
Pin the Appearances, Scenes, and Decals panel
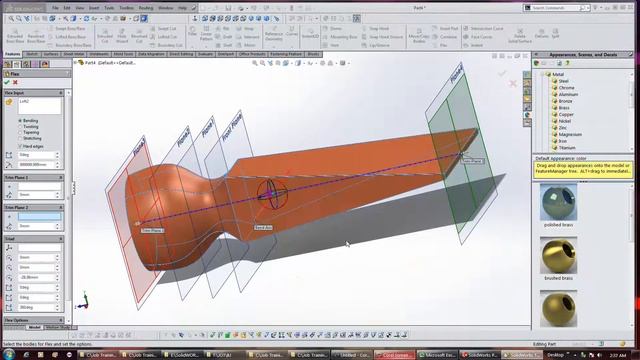click(631, 55)
